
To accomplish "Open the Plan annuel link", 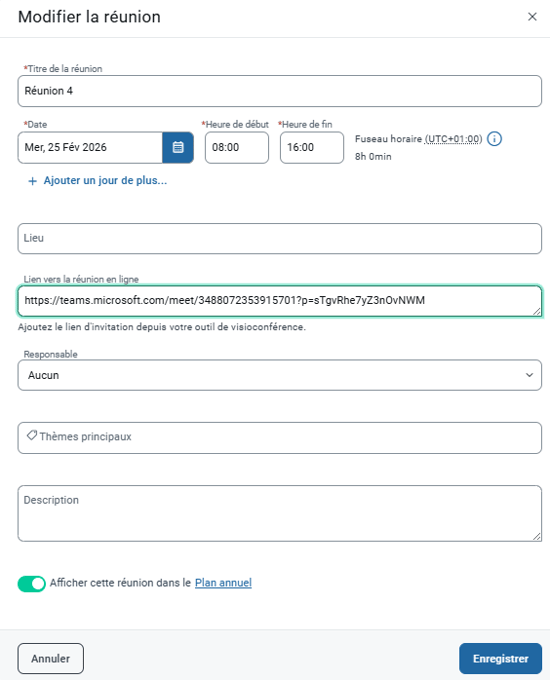I will coord(223,582).
